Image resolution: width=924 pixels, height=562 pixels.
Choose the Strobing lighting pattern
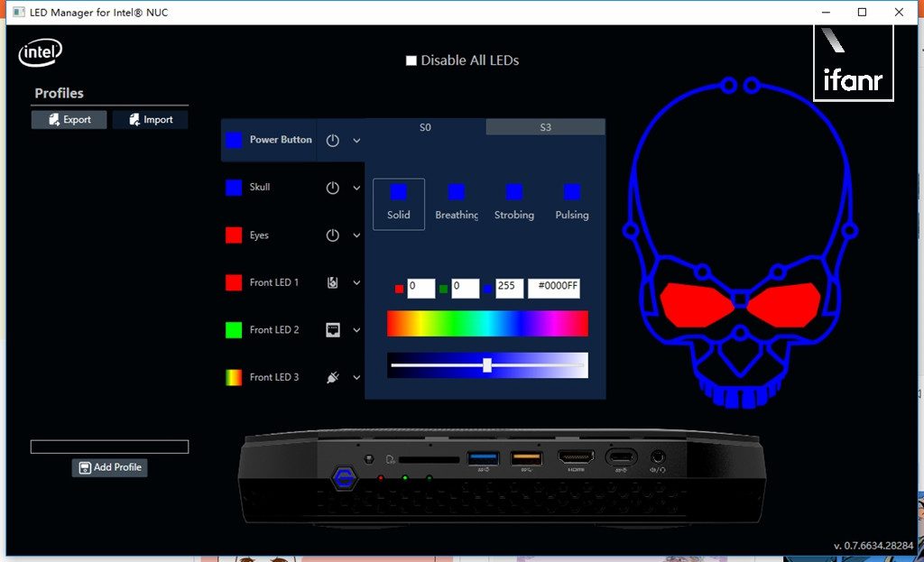pos(514,203)
